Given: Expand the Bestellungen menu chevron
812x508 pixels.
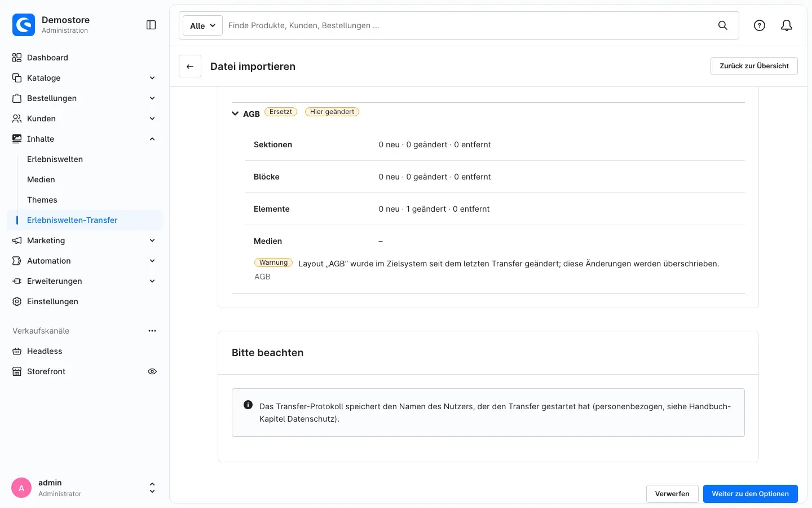Looking at the screenshot, I should 152,98.
